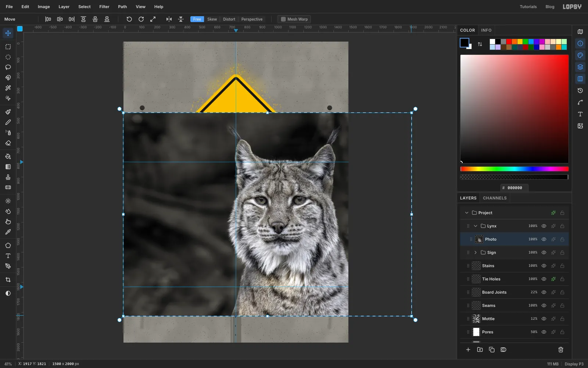Hide the Stains layer
Image resolution: width=588 pixels, height=368 pixels.
[x=544, y=266]
